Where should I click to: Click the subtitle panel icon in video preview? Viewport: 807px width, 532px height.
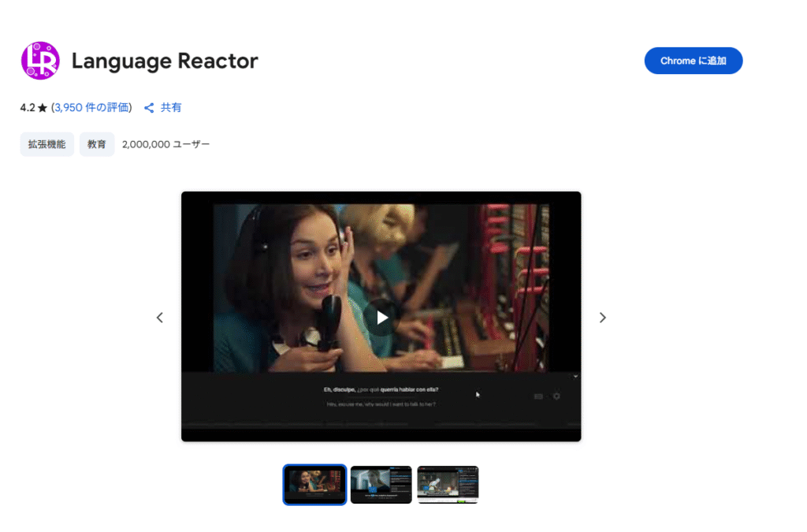click(x=538, y=396)
